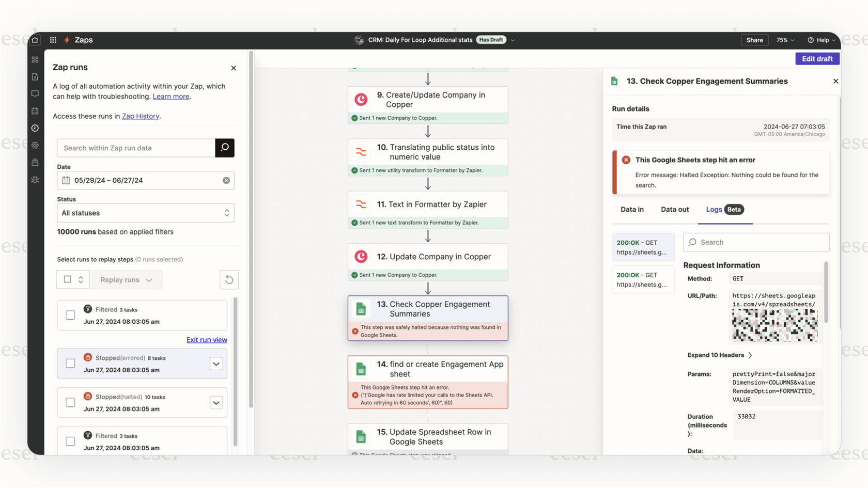
Task: Open the app grid launcher next to Zaps
Action: 52,40
